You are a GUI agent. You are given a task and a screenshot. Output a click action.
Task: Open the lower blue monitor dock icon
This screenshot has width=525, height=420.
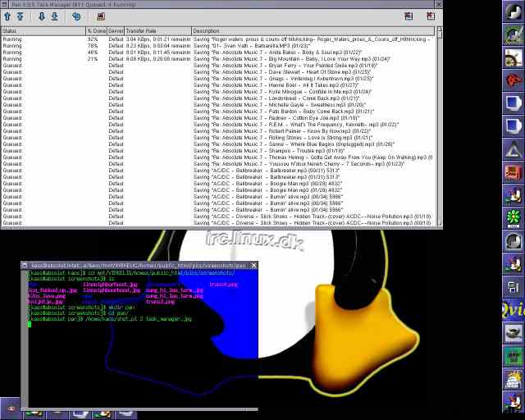point(513,126)
